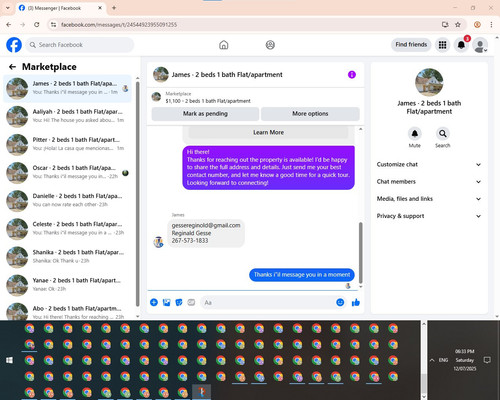
Task: Open the blue plus more actions icon
Action: point(154,302)
